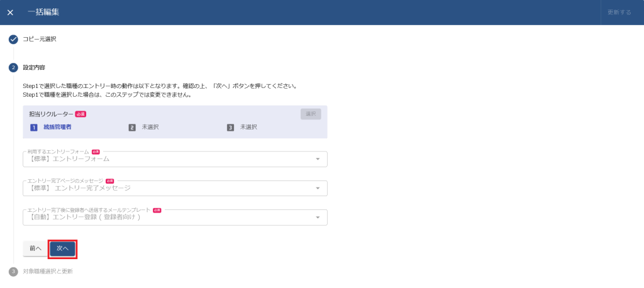This screenshot has height=288, width=644.
Task: Select the number 2 recruiter slot badge
Action: point(132,127)
